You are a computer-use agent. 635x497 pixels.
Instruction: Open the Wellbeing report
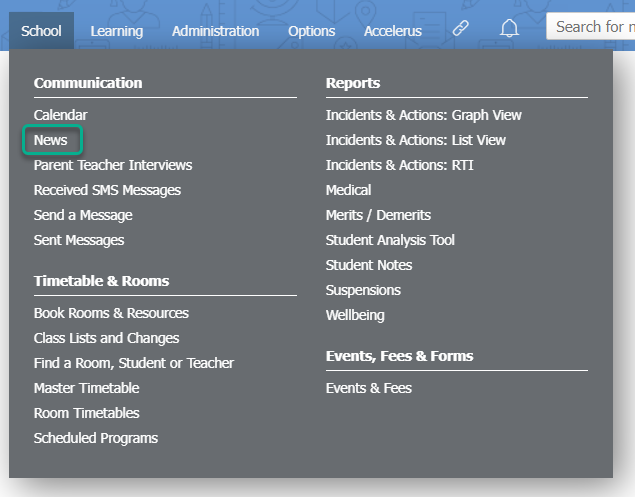coord(355,315)
